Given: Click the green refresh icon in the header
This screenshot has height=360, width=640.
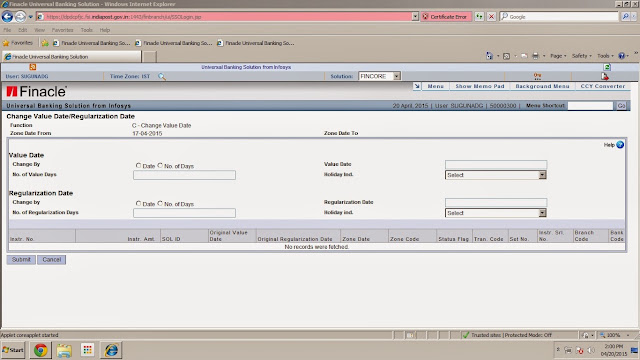Looking at the screenshot, I should pos(607,67).
